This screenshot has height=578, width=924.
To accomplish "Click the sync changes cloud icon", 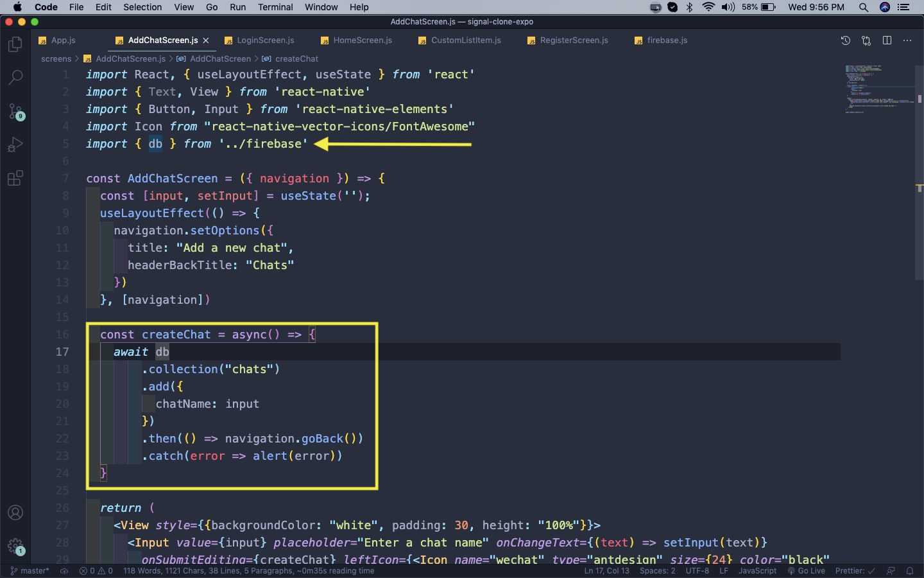I will [64, 571].
